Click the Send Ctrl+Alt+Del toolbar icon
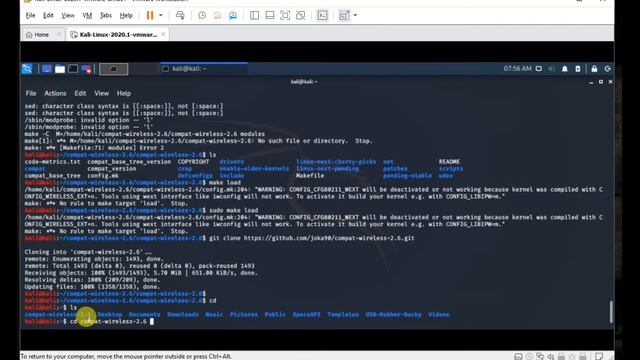Screen dimensions: 640x360 click(180, 16)
